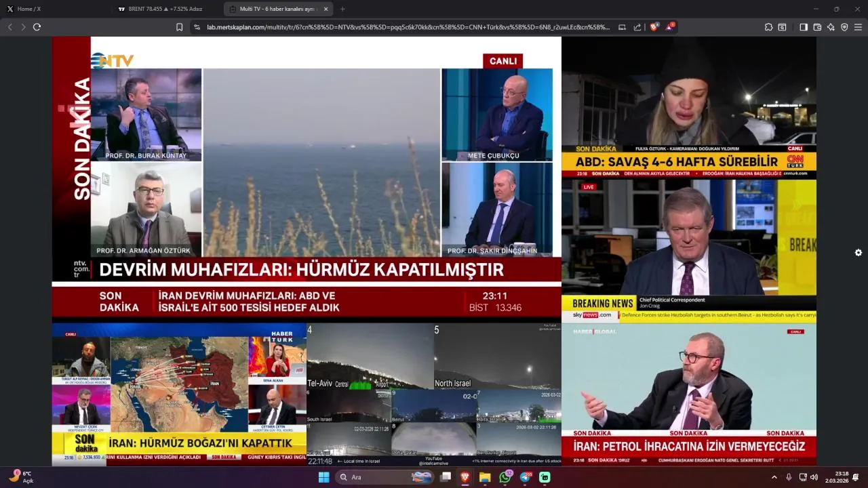Share this page using the share icon

(637, 27)
